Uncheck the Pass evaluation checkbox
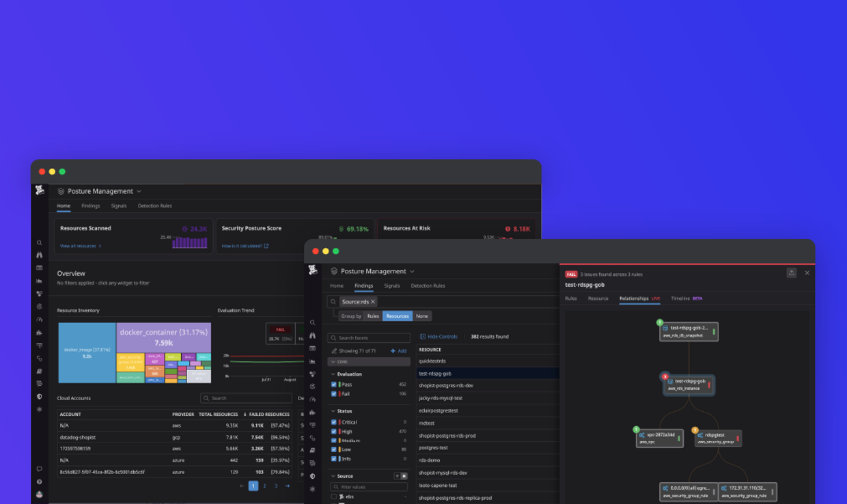 tap(334, 384)
